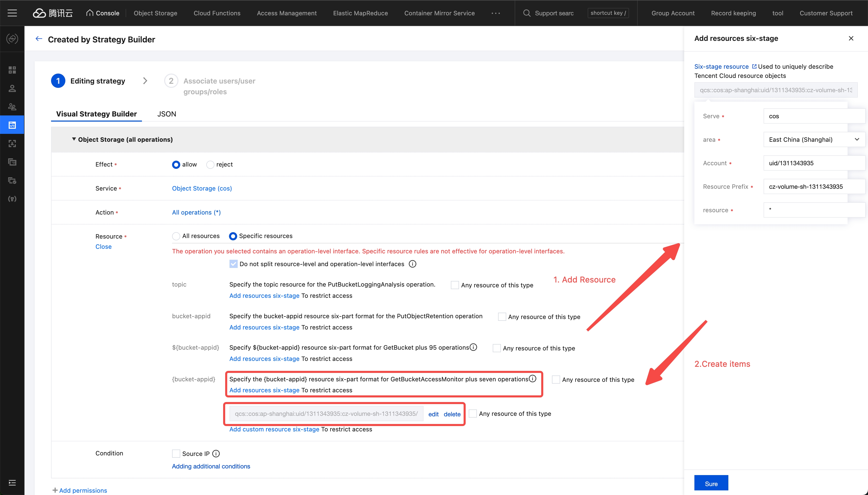Screen dimensions: 868x495
Task: Open the hamburger menu in top bar
Action: tap(12, 13)
